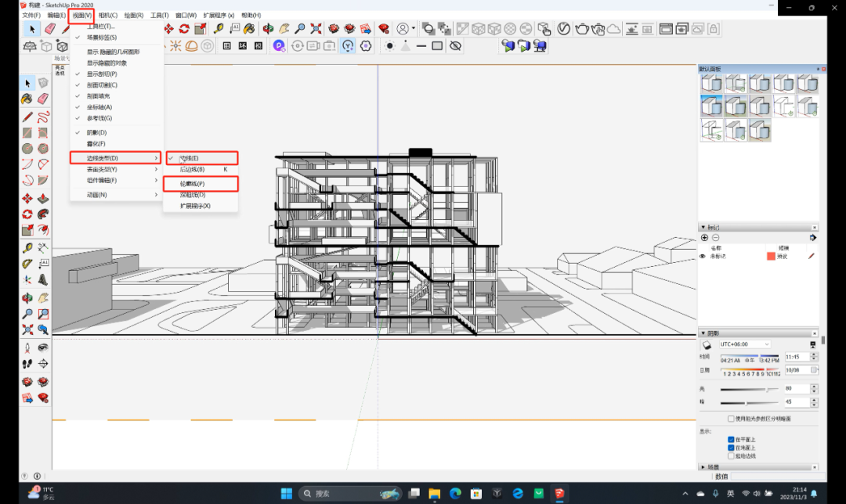
Task: Click the tag details arrow icon
Action: click(812, 238)
